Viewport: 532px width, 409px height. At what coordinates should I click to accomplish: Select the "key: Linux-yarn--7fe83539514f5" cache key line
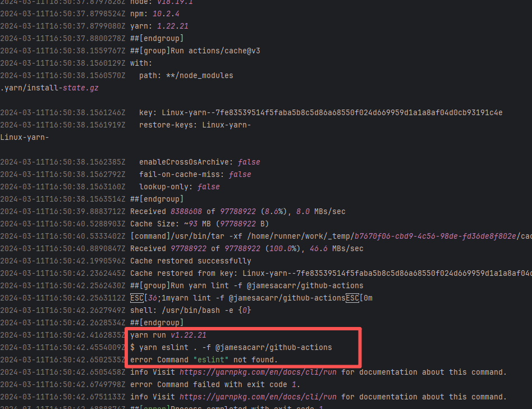[320, 112]
